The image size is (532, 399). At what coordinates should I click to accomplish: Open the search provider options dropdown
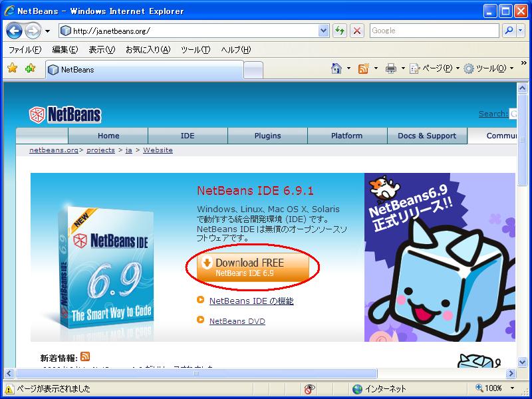[x=521, y=31]
